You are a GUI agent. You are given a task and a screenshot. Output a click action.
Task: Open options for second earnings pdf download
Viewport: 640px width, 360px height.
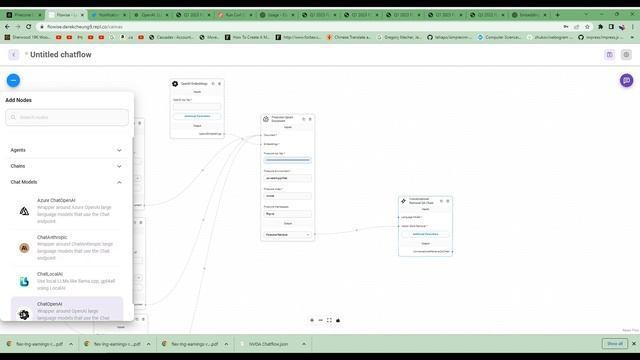149,344
